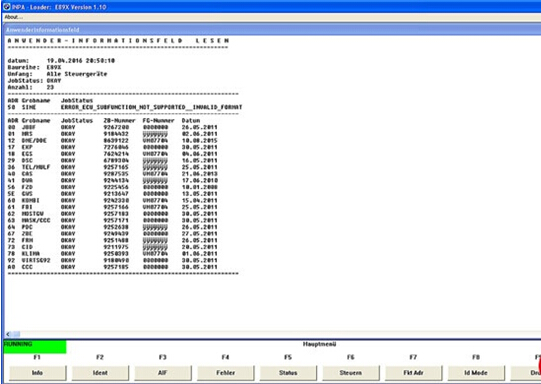This screenshot has width=541, height=384.
Task: Click ZB-Nummer 9267200 in the JBBF row
Action: coord(116,127)
